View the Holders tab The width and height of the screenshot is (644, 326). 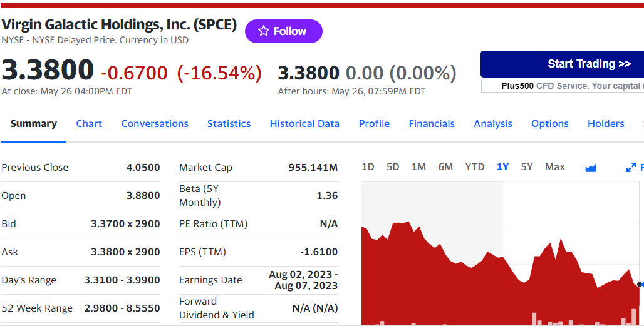point(606,124)
